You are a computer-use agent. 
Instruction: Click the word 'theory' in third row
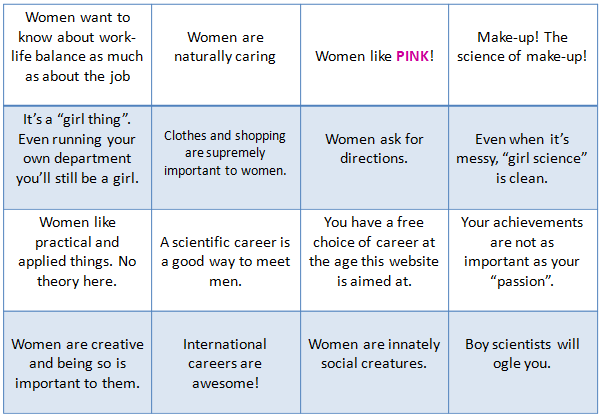(57, 282)
